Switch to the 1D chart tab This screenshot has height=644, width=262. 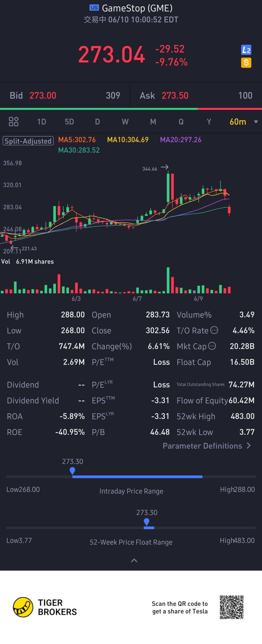coord(41,122)
